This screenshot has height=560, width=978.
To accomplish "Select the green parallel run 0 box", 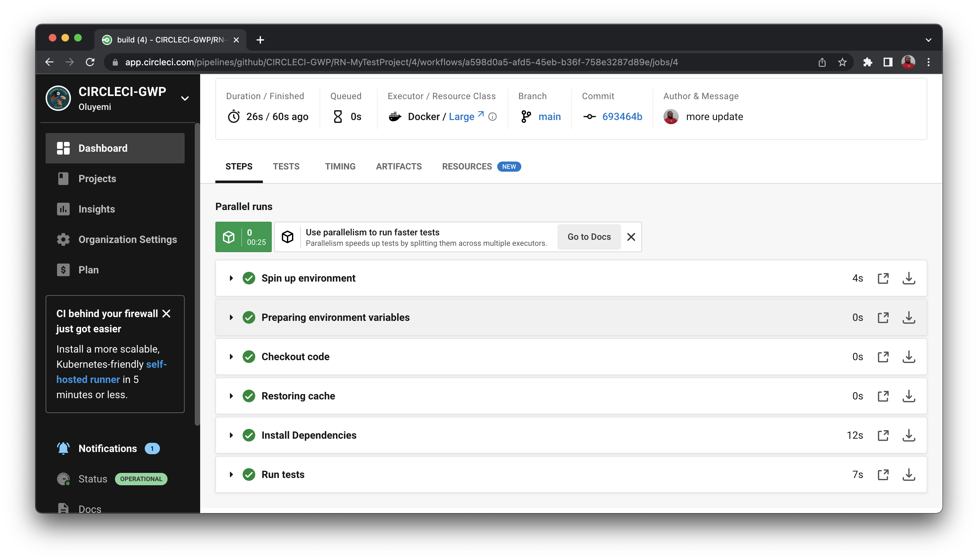I will point(243,237).
